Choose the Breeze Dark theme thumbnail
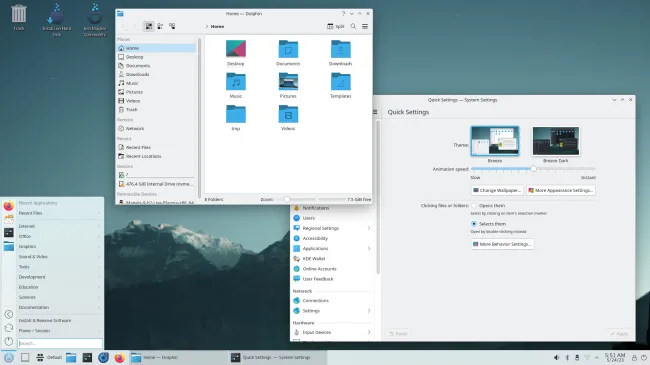Viewport: 650px width, 365px height. point(555,141)
